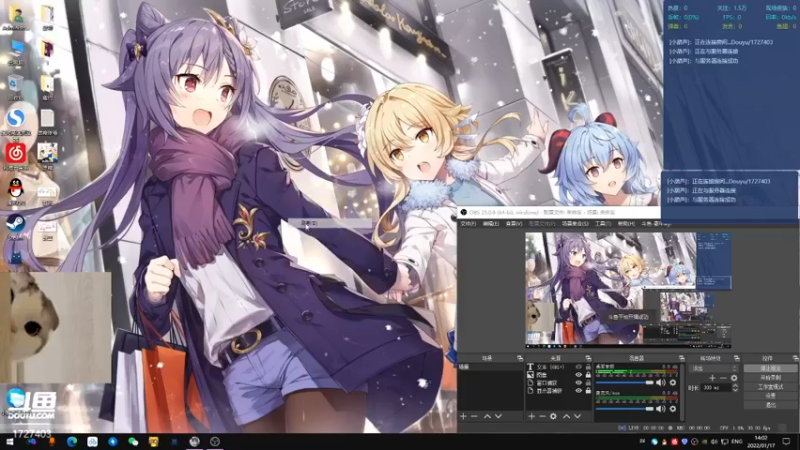Select the 场景 entry in the Scenes list
The image size is (800, 450).
(x=490, y=367)
